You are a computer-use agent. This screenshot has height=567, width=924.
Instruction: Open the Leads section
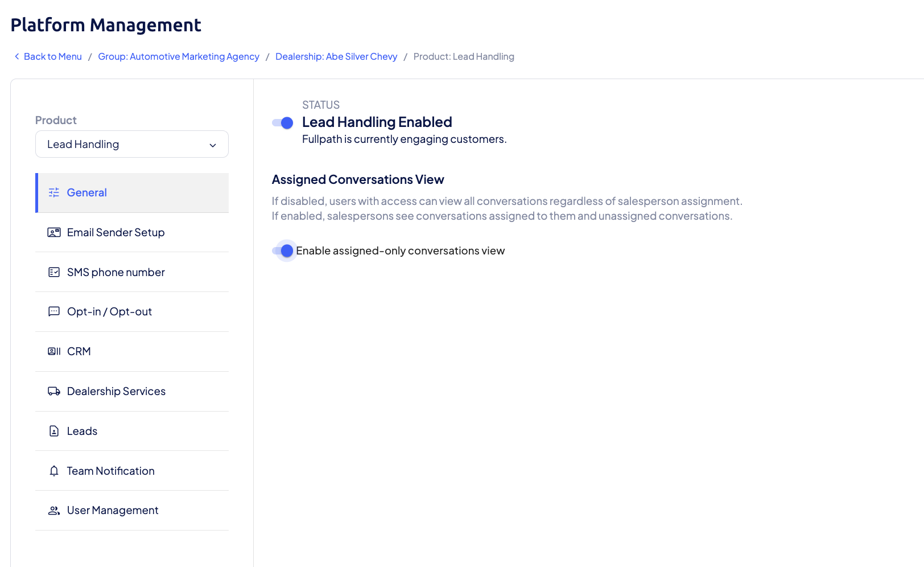point(132,431)
